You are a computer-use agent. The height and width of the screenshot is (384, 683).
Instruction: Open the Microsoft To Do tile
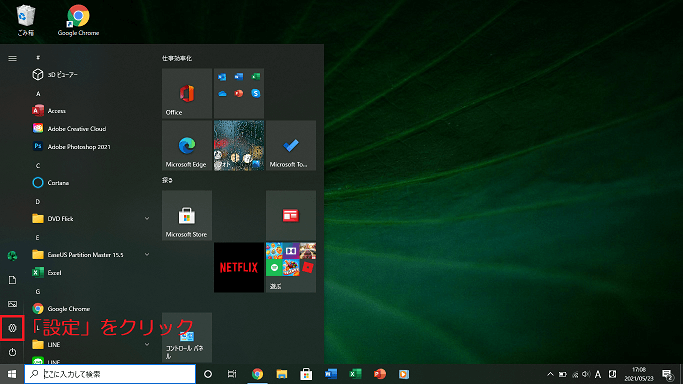[291, 145]
